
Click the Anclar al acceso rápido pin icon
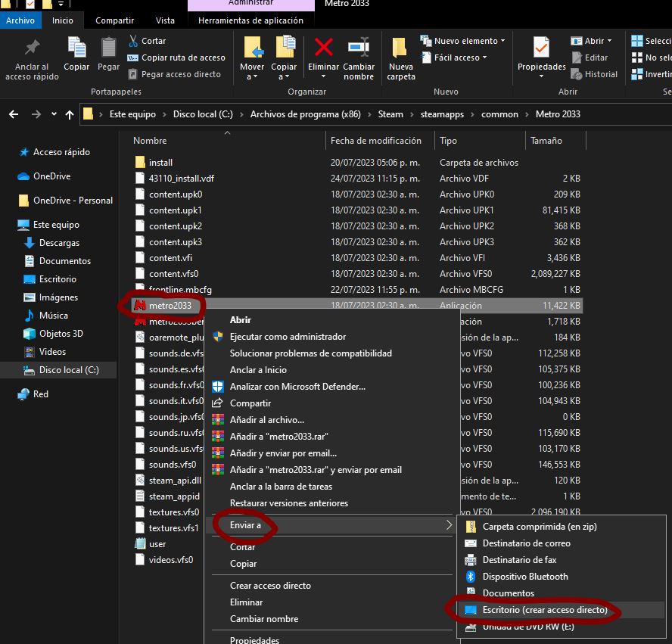click(32, 47)
